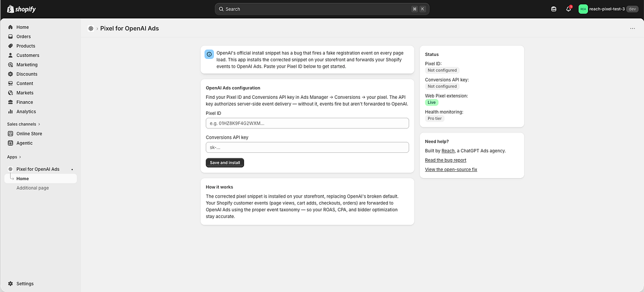644x292 pixels.
Task: Click the REA store avatar
Action: [583, 9]
